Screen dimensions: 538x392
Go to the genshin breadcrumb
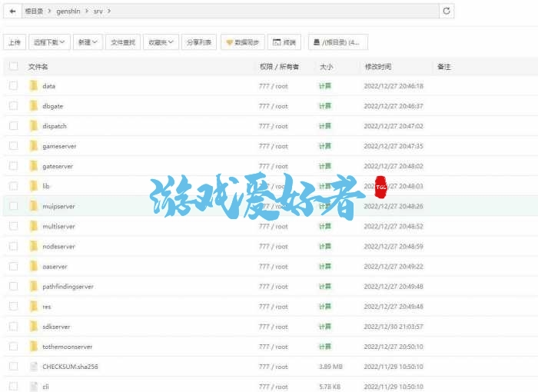point(68,12)
